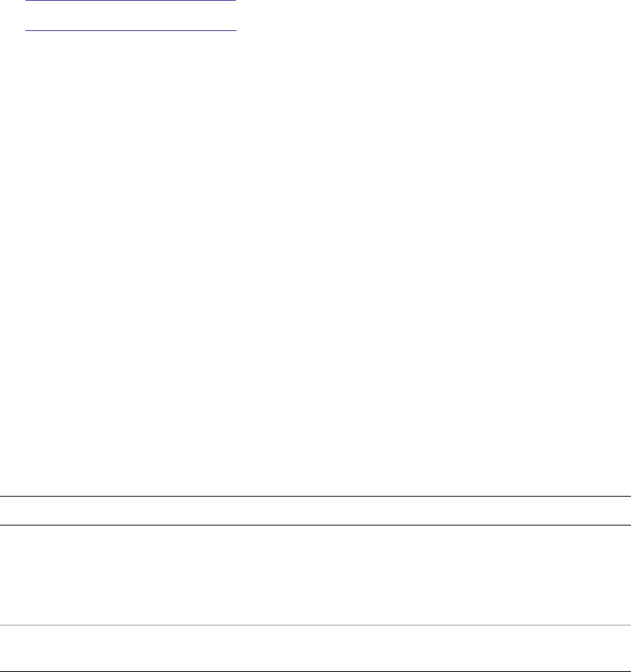This screenshot has width=631, height=672.
Task: Click the footer strip below gray separator
Action: pyautogui.click(x=315, y=648)
